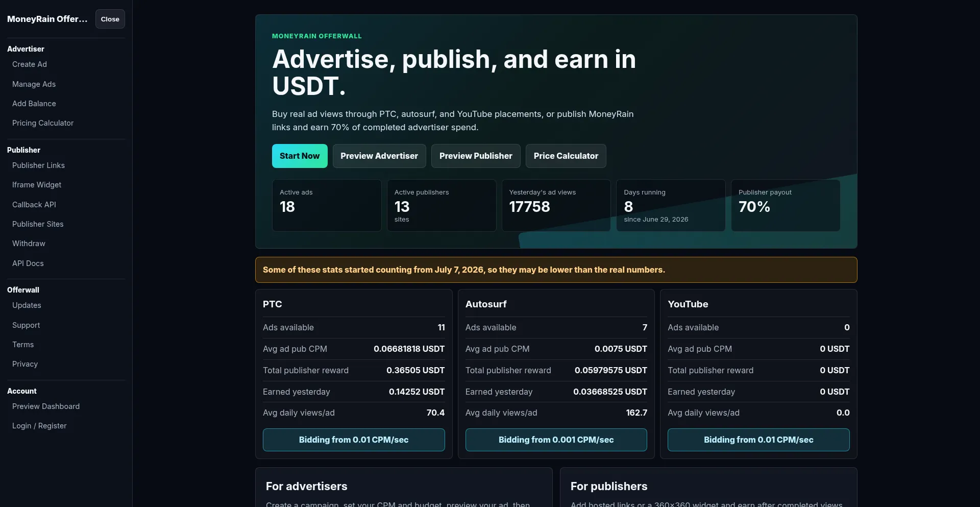Select the Active publishers 13 stat card

pyautogui.click(x=442, y=205)
